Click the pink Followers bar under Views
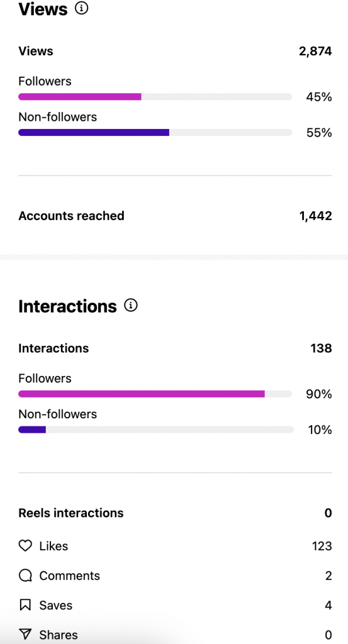This screenshot has width=348, height=644. tap(80, 97)
